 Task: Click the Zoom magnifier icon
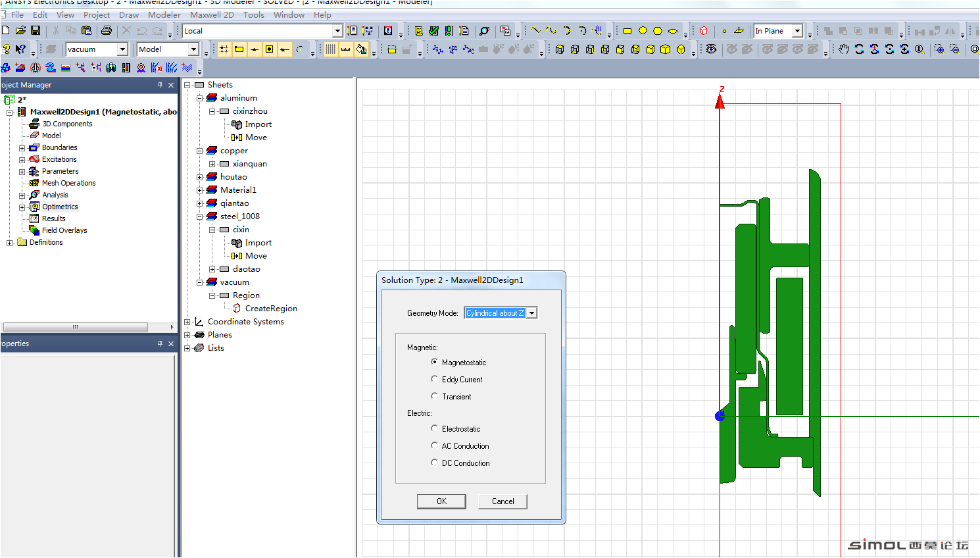[919, 49]
